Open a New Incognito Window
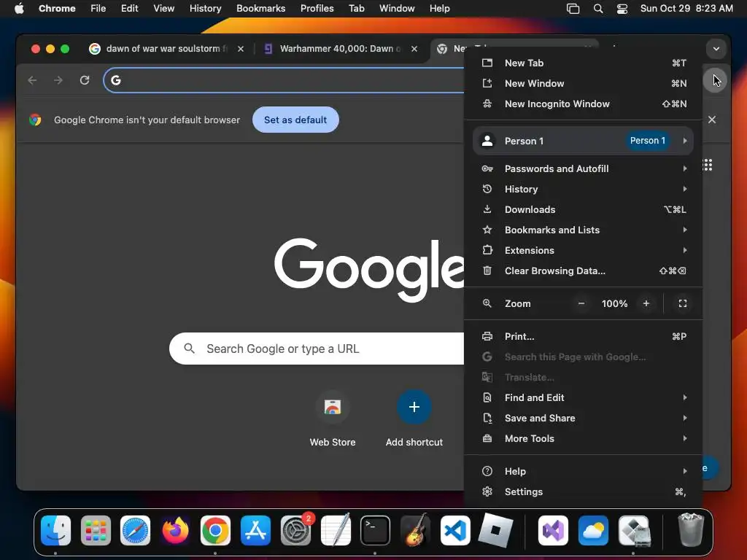747x560 pixels. (583, 104)
